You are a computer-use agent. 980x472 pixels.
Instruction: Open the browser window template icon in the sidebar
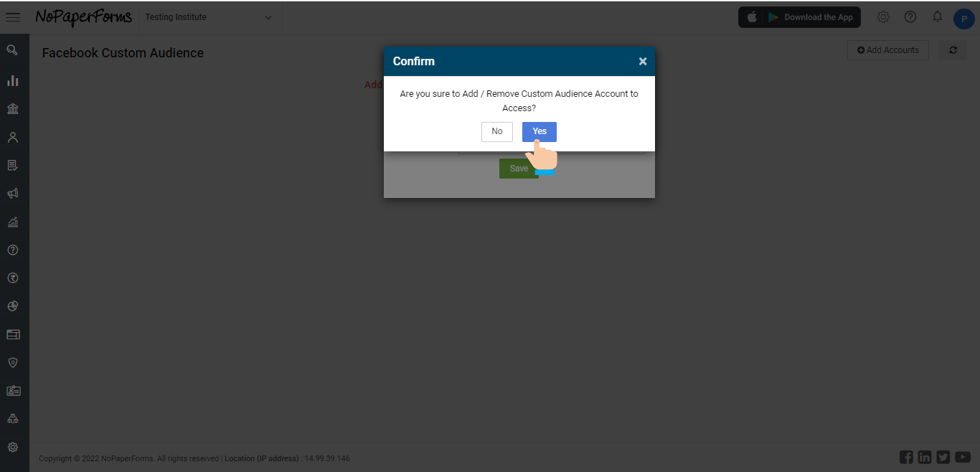[13, 334]
